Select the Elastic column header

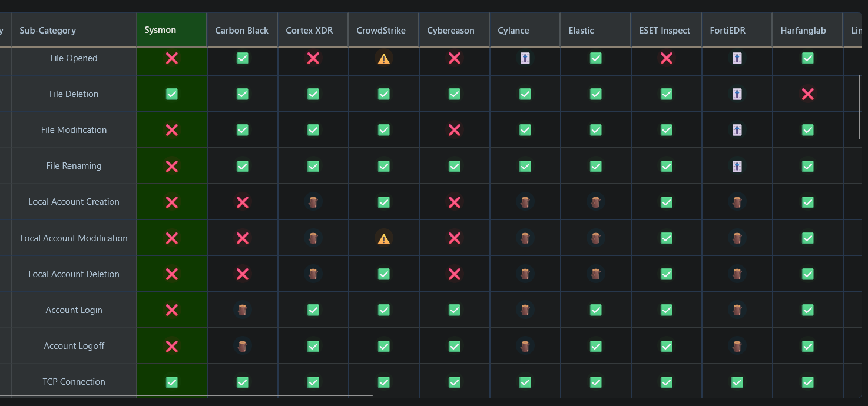[595, 30]
